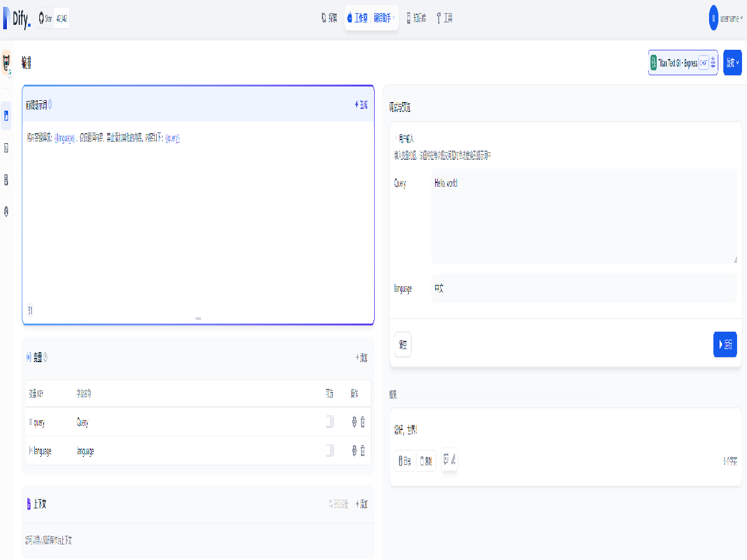Delete the query variable row
This screenshot has width=747, height=560.
point(363,422)
